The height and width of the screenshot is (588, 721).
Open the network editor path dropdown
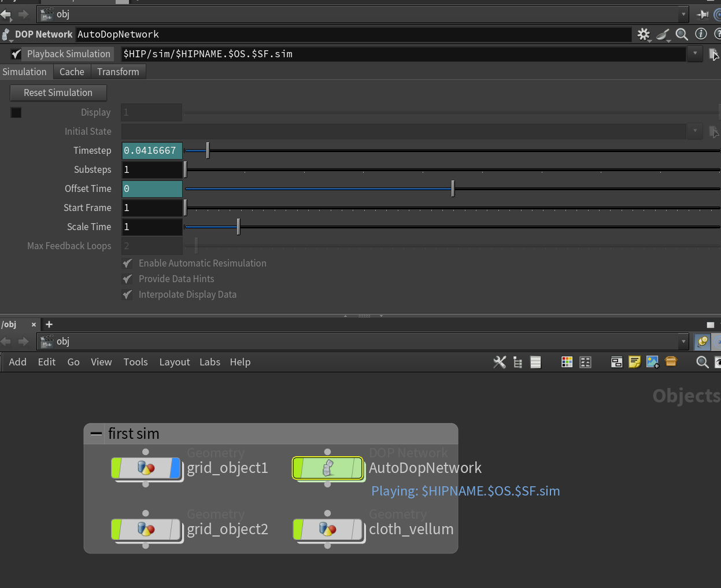click(683, 342)
